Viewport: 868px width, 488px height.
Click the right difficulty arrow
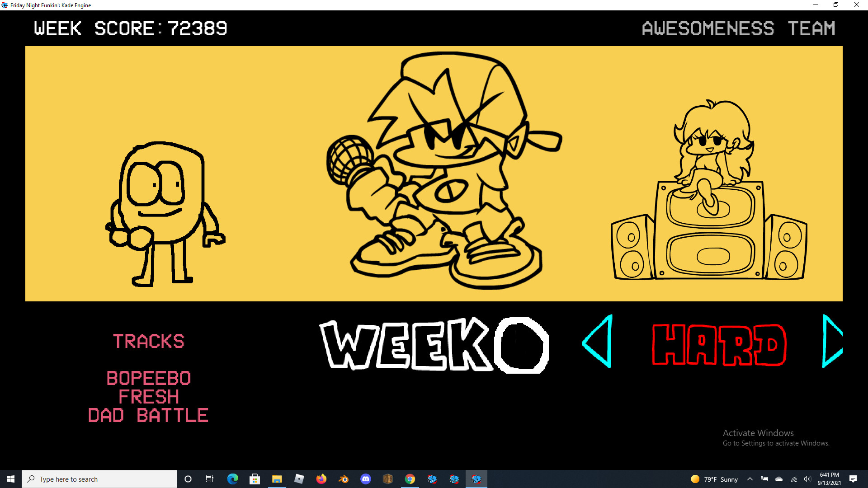pos(831,342)
